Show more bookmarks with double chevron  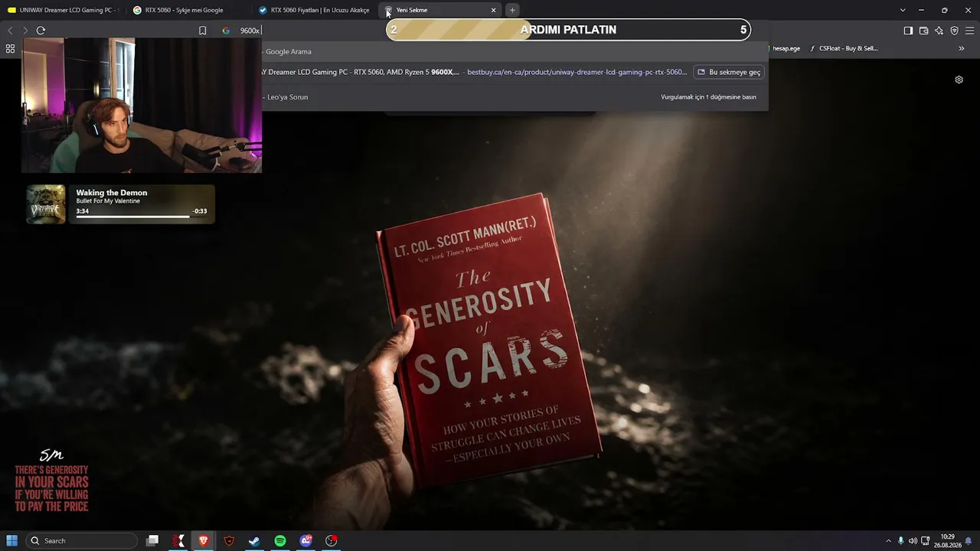(962, 48)
